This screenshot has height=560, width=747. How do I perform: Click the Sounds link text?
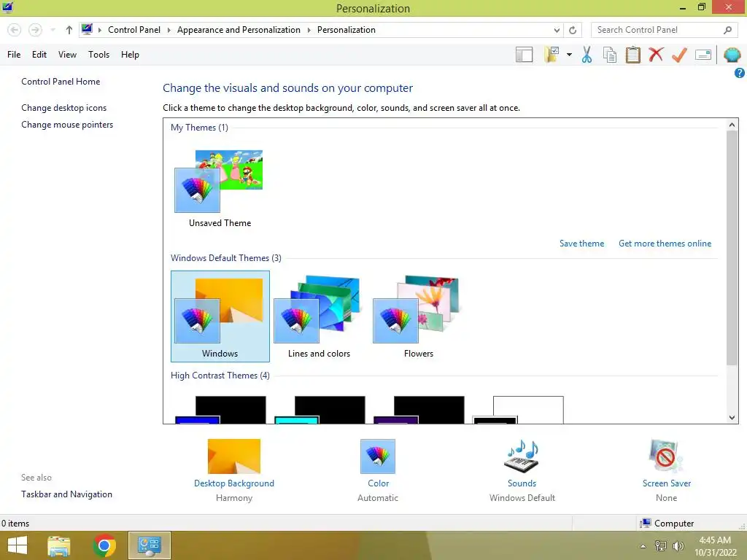tap(522, 483)
